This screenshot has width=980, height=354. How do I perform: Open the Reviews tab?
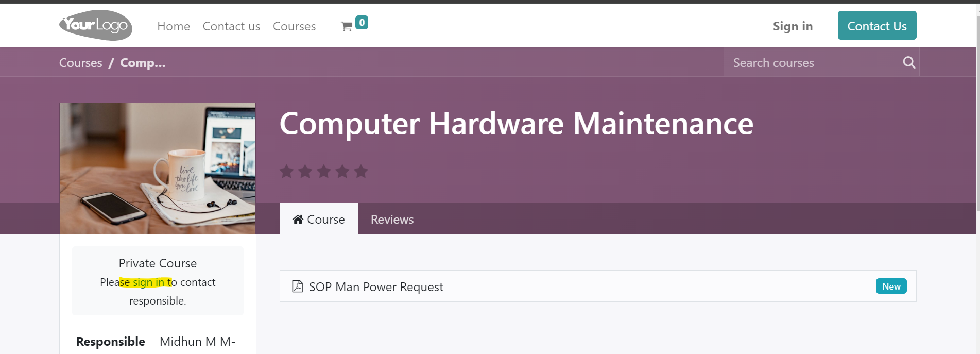[x=392, y=220]
